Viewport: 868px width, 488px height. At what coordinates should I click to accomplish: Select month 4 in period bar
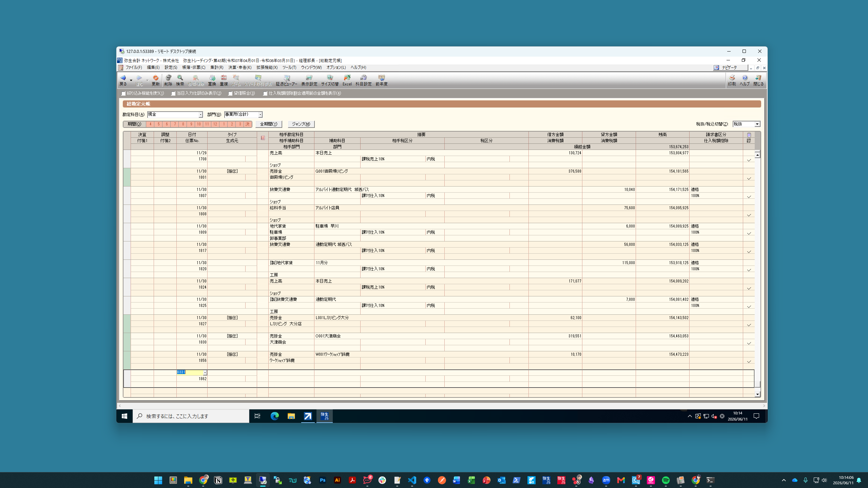coord(150,124)
